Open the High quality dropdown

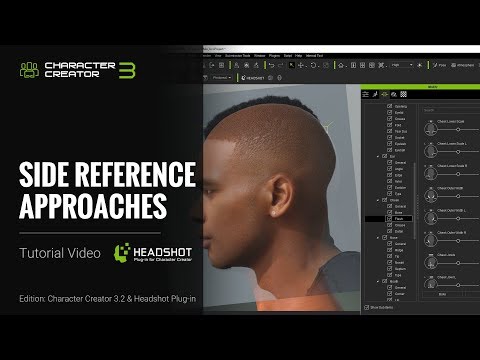click(402, 65)
